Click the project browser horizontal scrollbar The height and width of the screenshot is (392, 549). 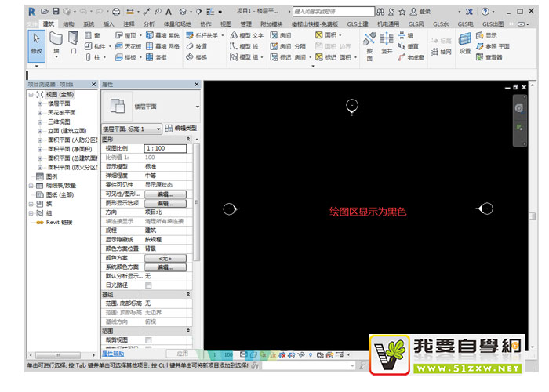coord(58,354)
